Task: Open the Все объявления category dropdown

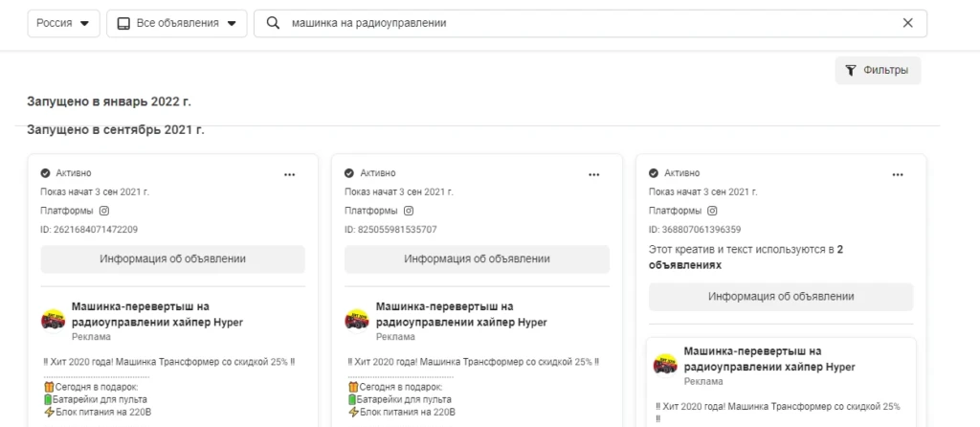Action: pyautogui.click(x=177, y=23)
